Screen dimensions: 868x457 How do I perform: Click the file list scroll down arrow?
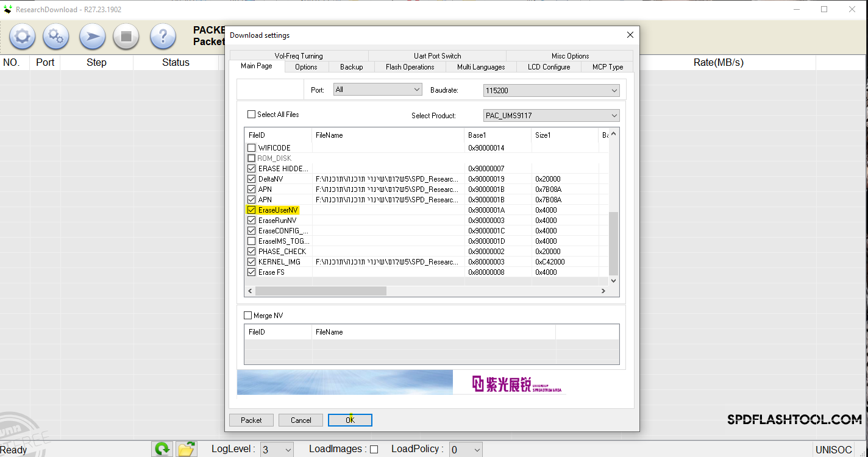coord(613,281)
